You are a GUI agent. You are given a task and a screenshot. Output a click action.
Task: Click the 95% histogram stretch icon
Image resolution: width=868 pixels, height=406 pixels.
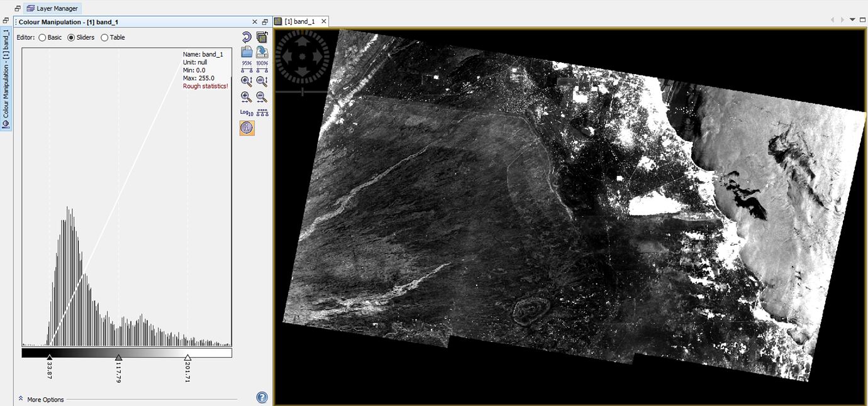coord(247,66)
